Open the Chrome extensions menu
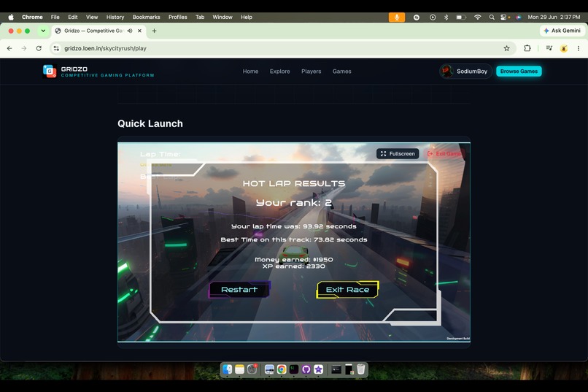The width and height of the screenshot is (588, 392). [527, 48]
